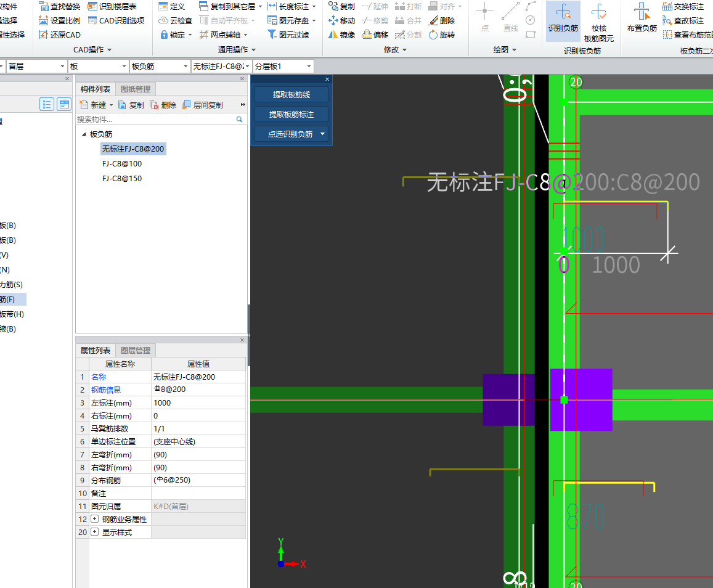Switch to 图纸管理 tab
The width and height of the screenshot is (713, 588).
(x=136, y=89)
